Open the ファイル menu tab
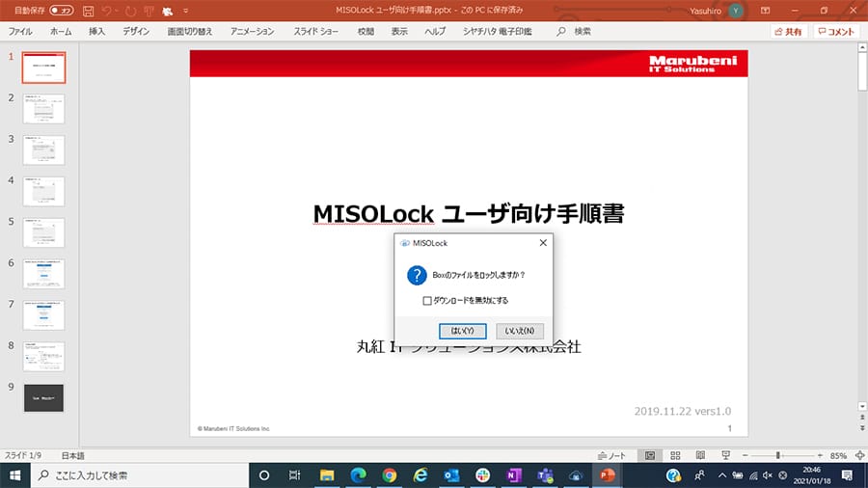This screenshot has height=488, width=868. (20, 32)
